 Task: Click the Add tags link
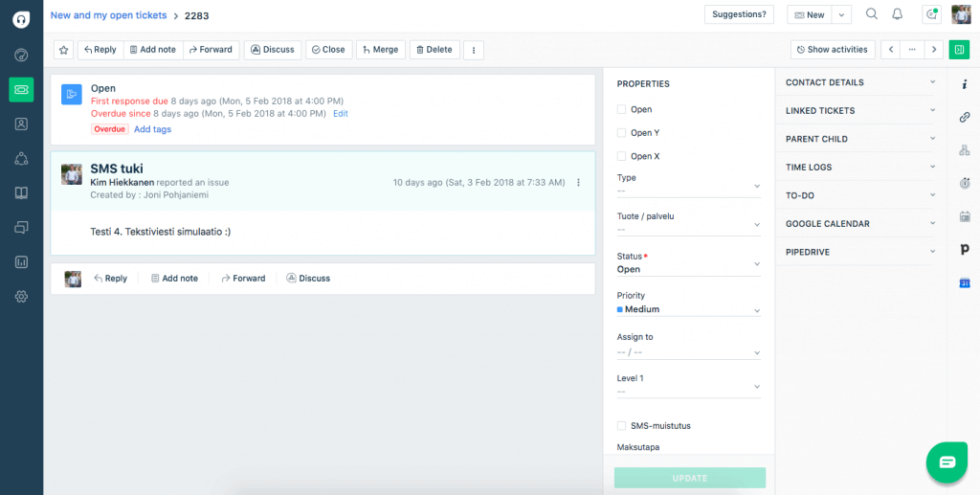click(152, 129)
